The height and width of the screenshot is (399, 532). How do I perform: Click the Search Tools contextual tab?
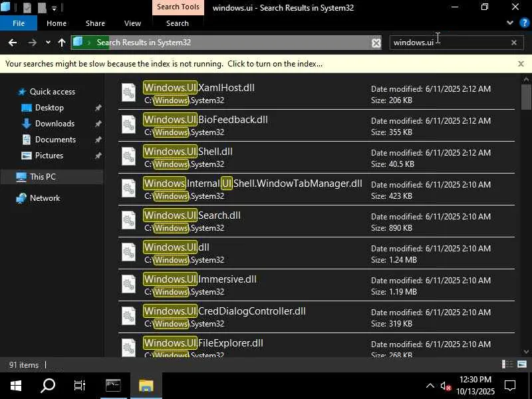178,7
